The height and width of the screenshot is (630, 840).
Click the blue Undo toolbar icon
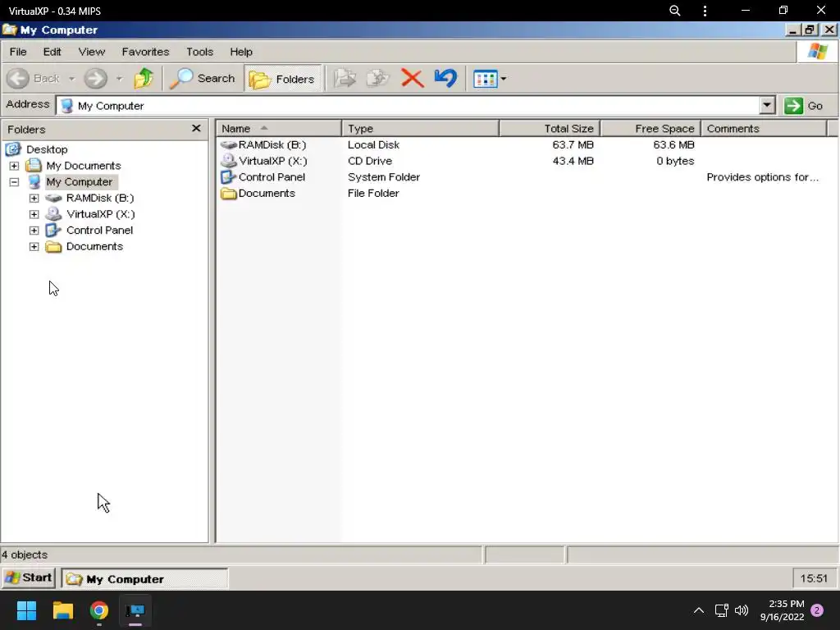pyautogui.click(x=445, y=79)
